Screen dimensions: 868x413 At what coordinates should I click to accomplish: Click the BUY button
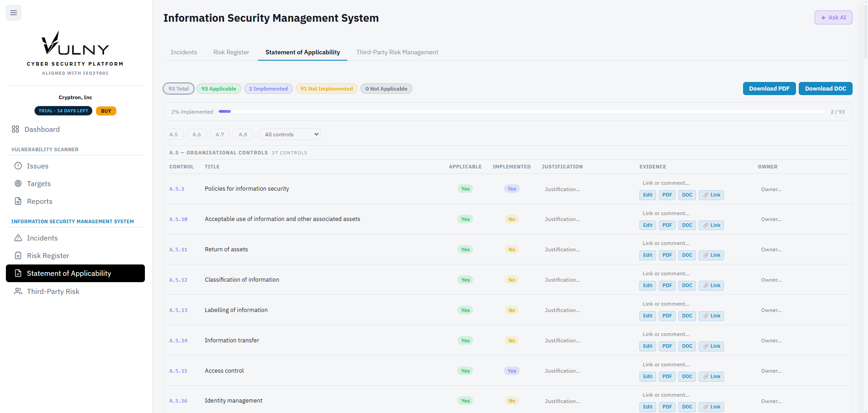[106, 111]
